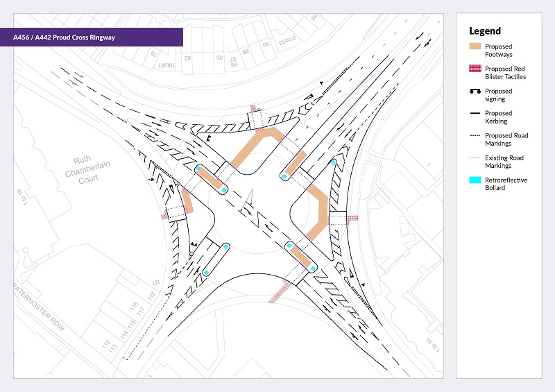Select the Proposed Kerbing solid line symbol
The height and width of the screenshot is (392, 555).
(475, 114)
